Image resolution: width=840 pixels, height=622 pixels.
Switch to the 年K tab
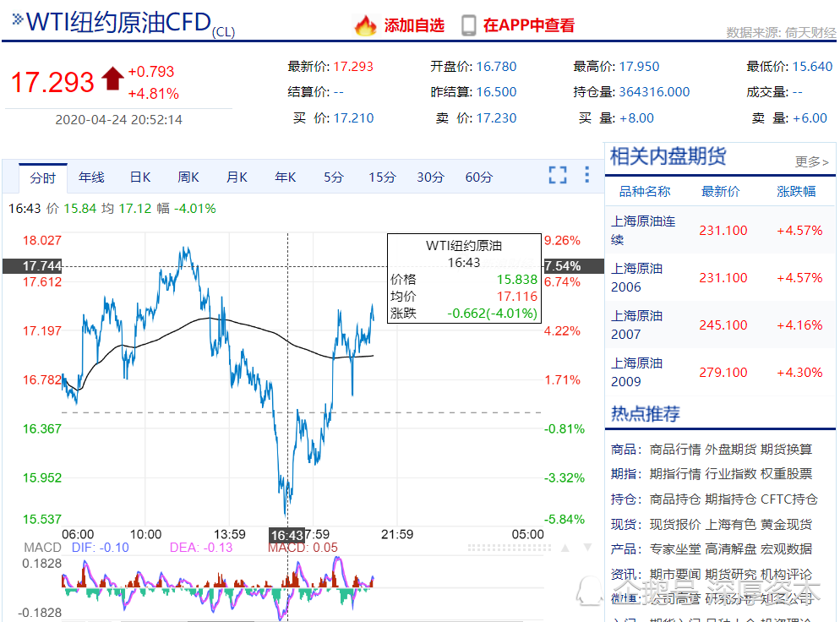[x=286, y=177]
